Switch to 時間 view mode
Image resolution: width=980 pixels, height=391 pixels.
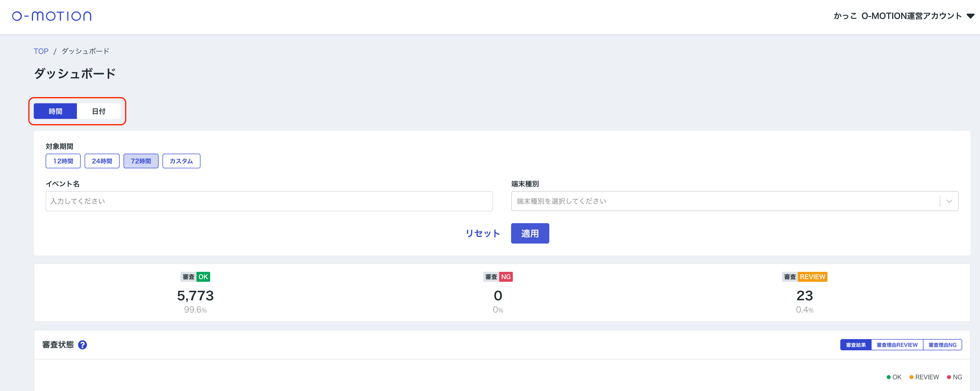coord(56,111)
